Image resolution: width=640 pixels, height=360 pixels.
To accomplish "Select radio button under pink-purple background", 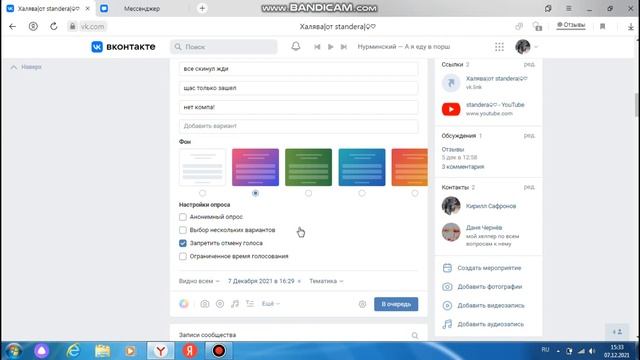I will [x=256, y=193].
